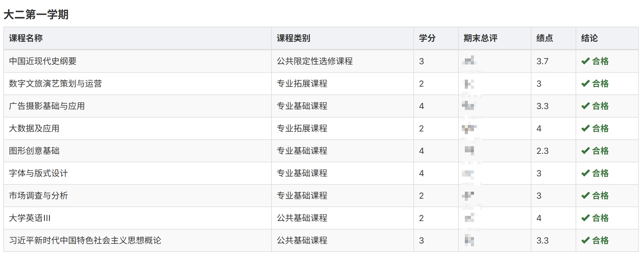Click the green checkmark for 市场调查与分析
Screen dimensions: 644x261
tap(585, 196)
